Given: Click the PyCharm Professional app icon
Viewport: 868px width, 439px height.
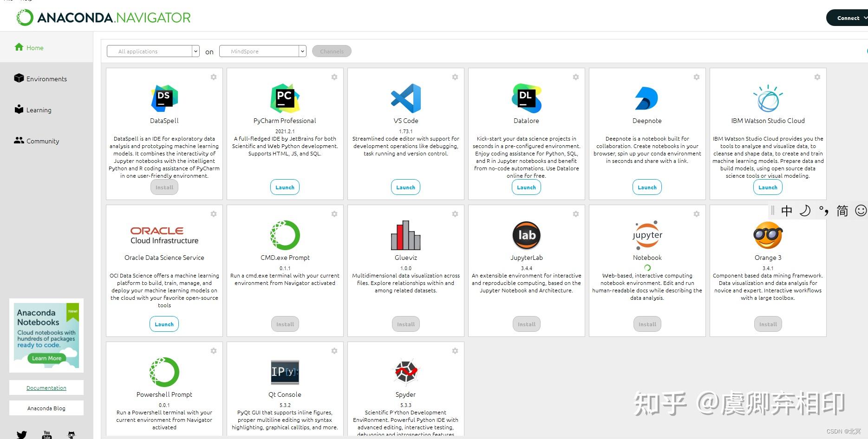Looking at the screenshot, I should (285, 98).
